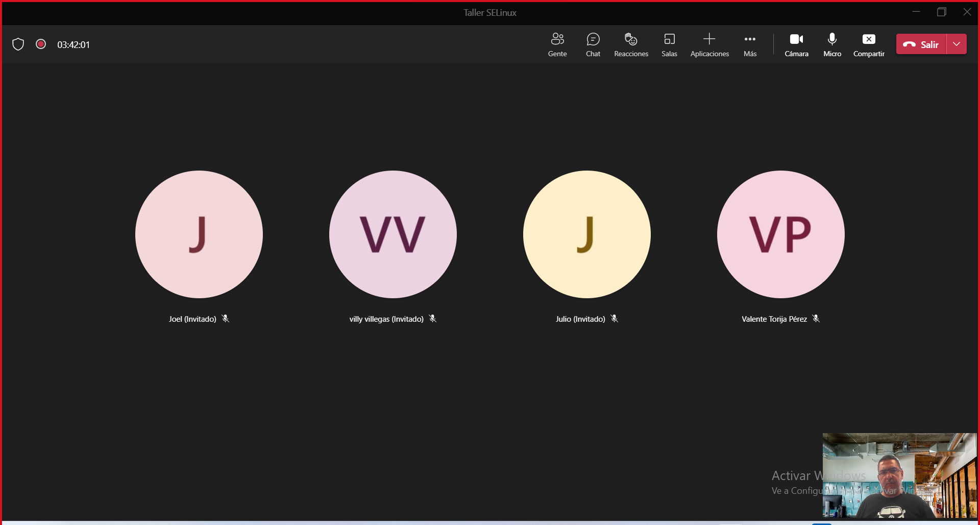
Task: Click Julio's yellow avatar
Action: [x=586, y=234]
